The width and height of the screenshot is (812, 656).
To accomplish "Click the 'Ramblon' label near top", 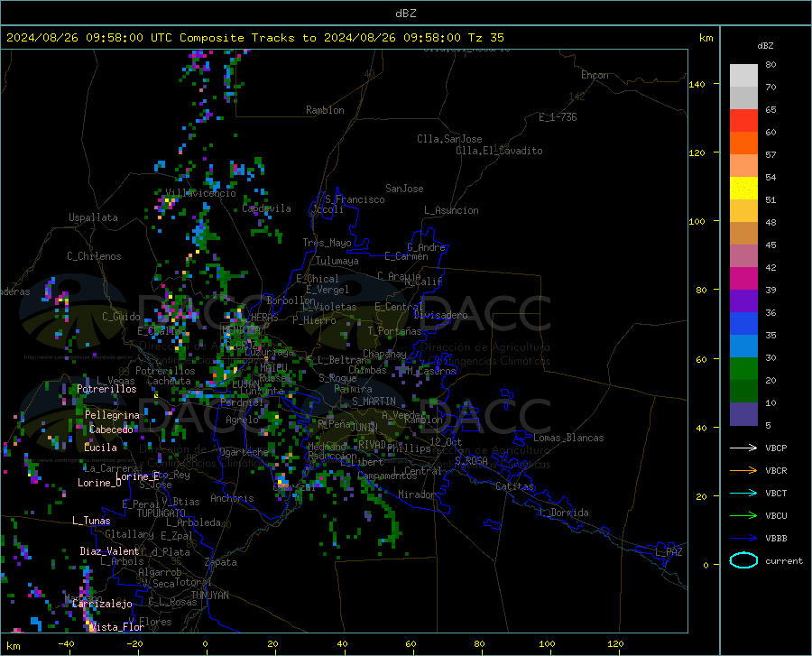I will click(x=325, y=110).
